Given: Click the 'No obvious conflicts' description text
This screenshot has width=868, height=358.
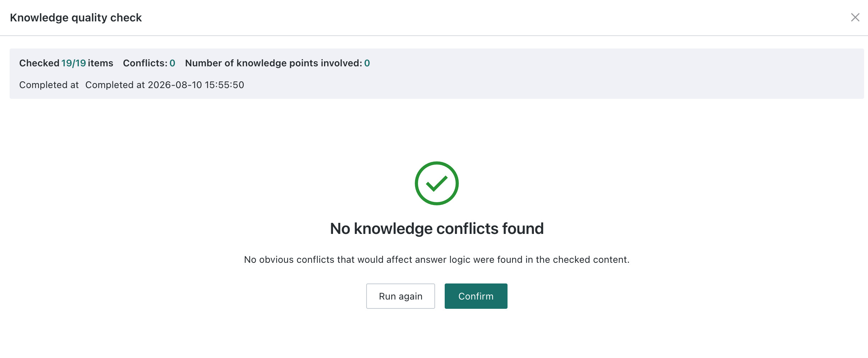Looking at the screenshot, I should click(436, 260).
